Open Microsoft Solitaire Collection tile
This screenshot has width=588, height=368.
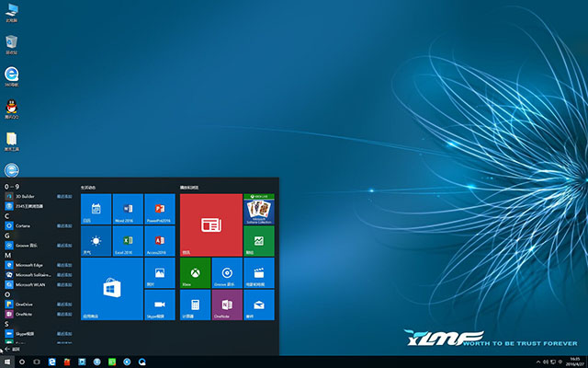click(x=259, y=209)
